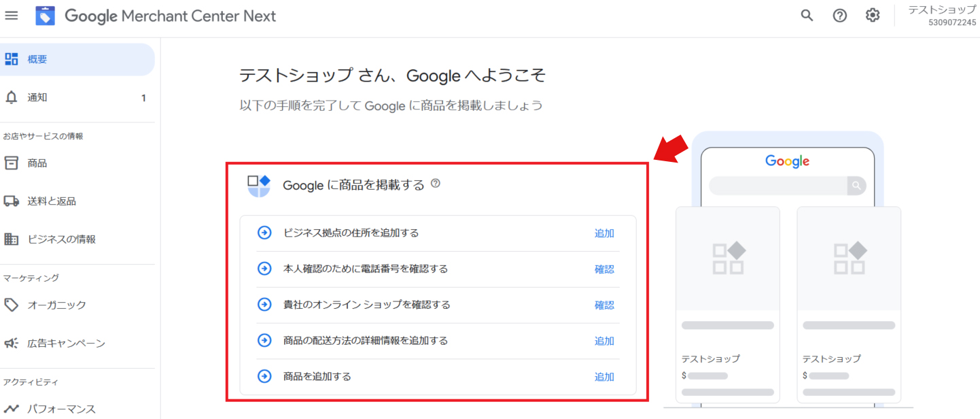This screenshot has width=980, height=419.
Task: Open the hamburger main menu
Action: pos(12,15)
